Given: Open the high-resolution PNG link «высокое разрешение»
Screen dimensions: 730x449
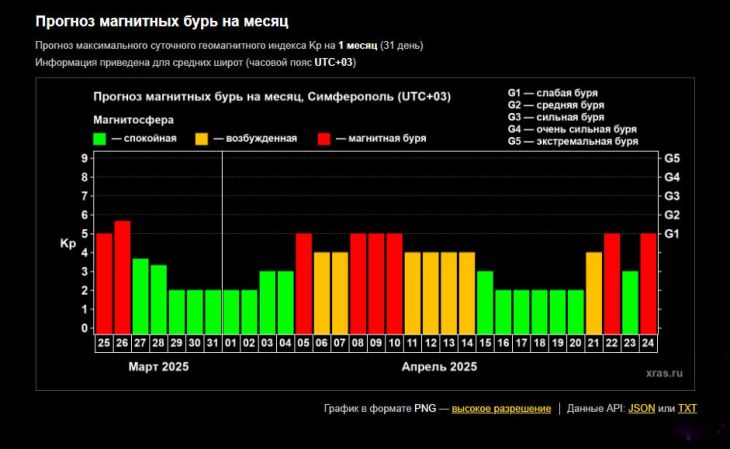Looking at the screenshot, I should (501, 409).
